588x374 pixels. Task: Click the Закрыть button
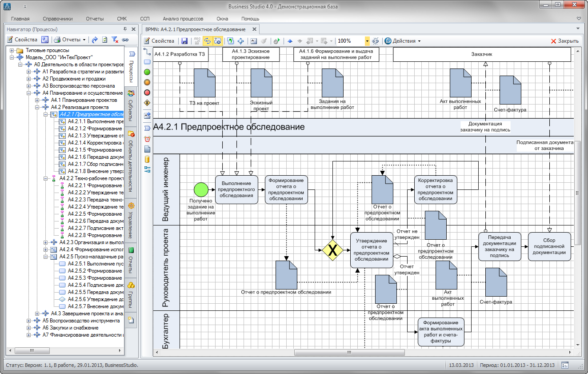coord(564,41)
